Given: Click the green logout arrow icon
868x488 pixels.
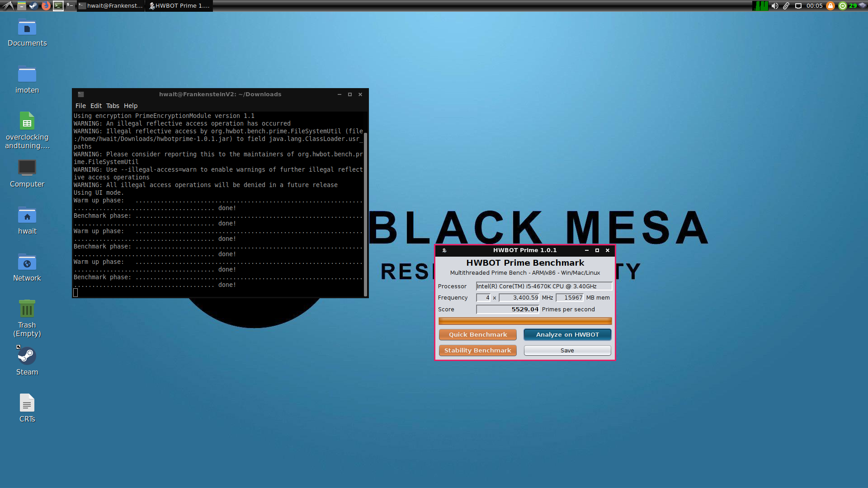Looking at the screenshot, I should (843, 6).
